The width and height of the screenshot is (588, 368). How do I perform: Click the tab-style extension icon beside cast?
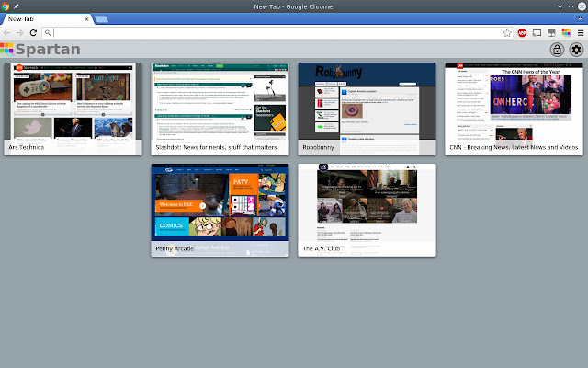551,32
